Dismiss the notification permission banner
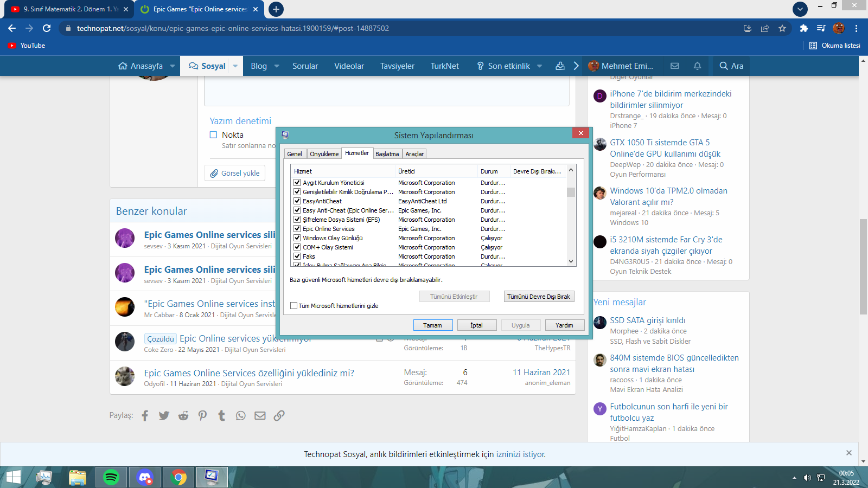The height and width of the screenshot is (488, 868). 849,453
